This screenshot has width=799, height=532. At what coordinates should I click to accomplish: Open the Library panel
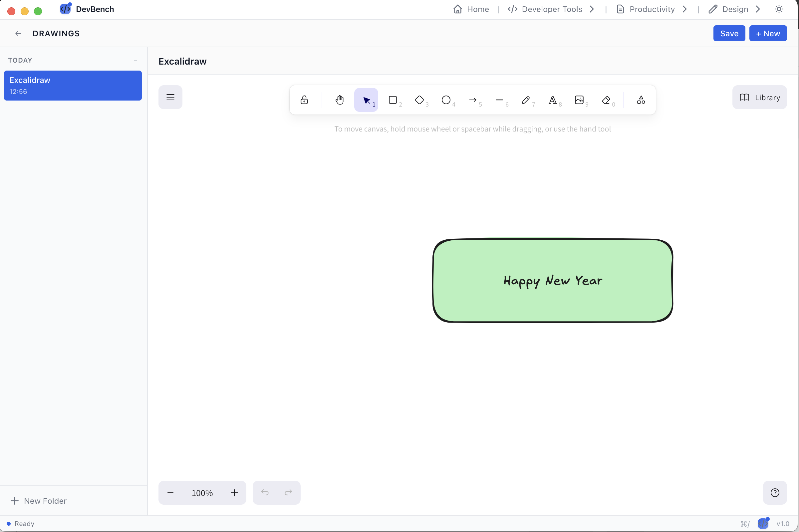point(759,97)
